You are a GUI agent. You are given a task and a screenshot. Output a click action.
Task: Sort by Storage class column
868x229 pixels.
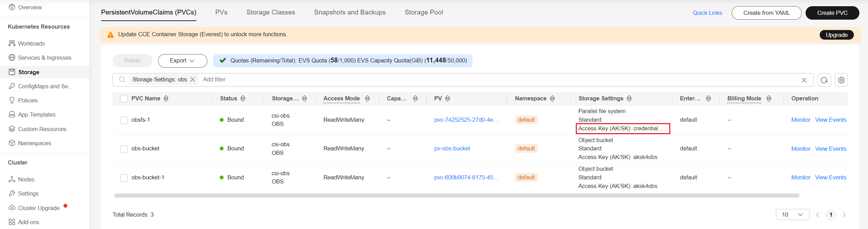(x=305, y=99)
